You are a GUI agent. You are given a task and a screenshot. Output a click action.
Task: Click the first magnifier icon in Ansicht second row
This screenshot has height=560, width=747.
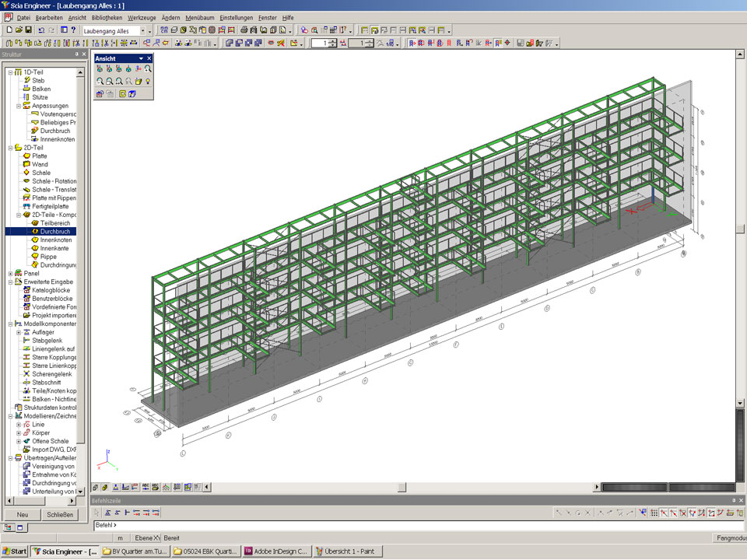click(x=100, y=81)
